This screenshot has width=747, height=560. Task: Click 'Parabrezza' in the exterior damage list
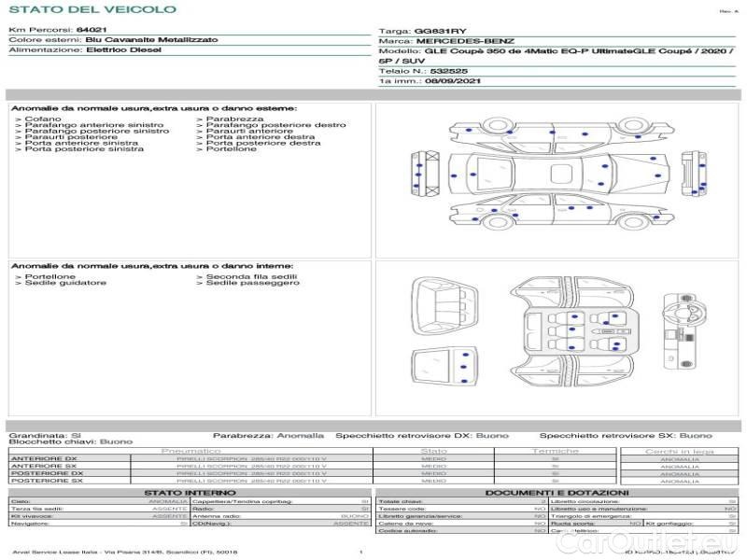[234, 119]
